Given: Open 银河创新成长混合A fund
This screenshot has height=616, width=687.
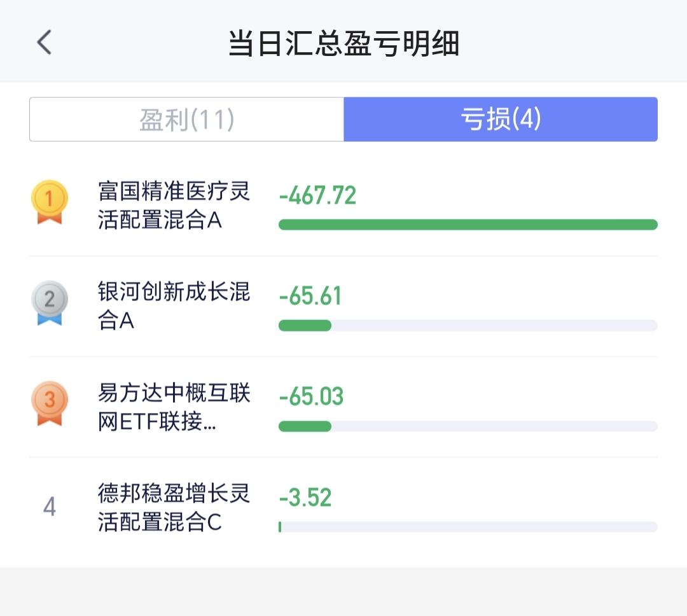Looking at the screenshot, I should pyautogui.click(x=174, y=306).
